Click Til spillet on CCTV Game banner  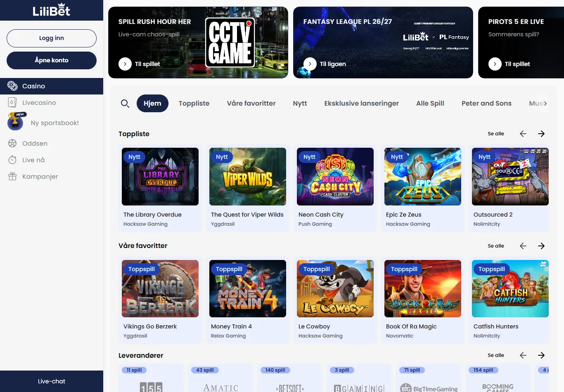tap(147, 64)
